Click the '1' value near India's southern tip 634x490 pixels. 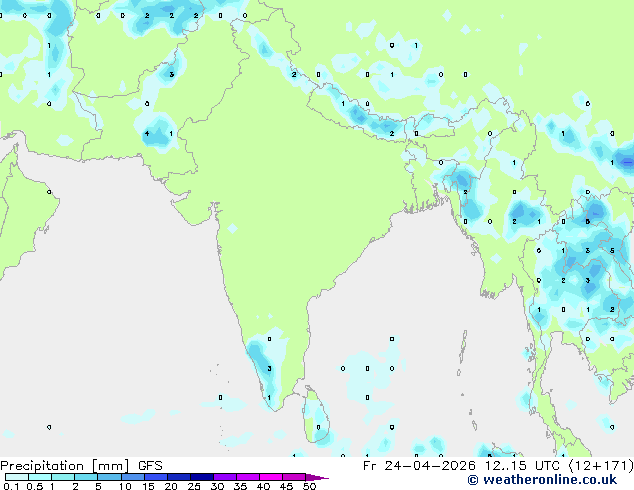tap(269, 398)
